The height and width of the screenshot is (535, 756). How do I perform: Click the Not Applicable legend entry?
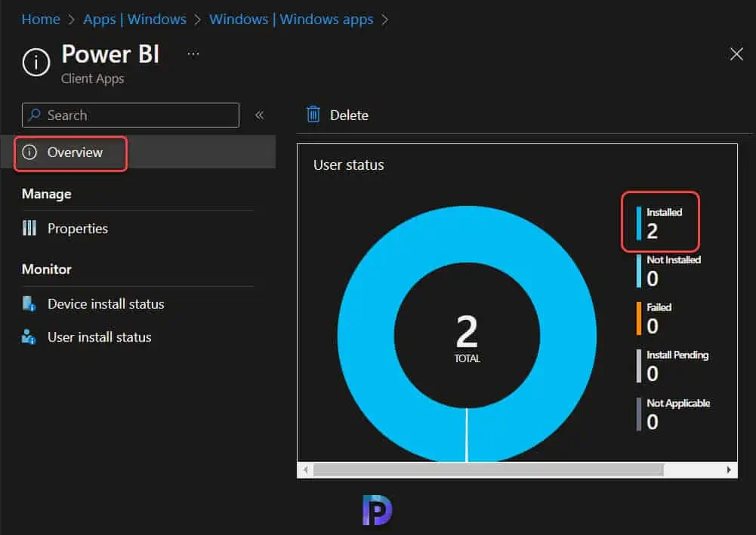(674, 414)
